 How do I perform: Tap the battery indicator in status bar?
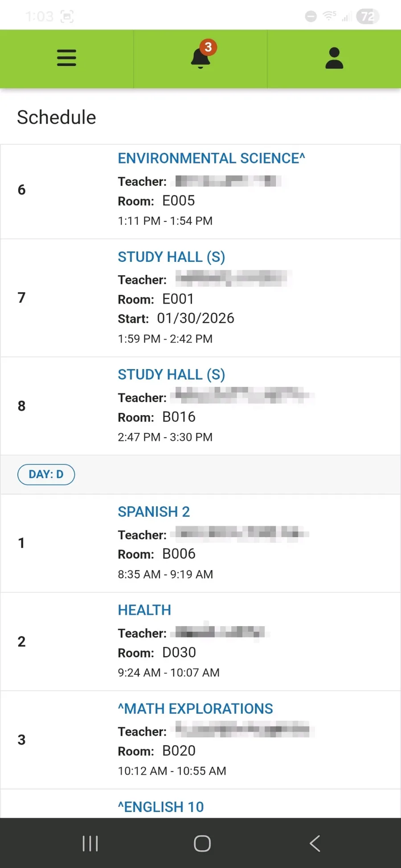pyautogui.click(x=367, y=17)
